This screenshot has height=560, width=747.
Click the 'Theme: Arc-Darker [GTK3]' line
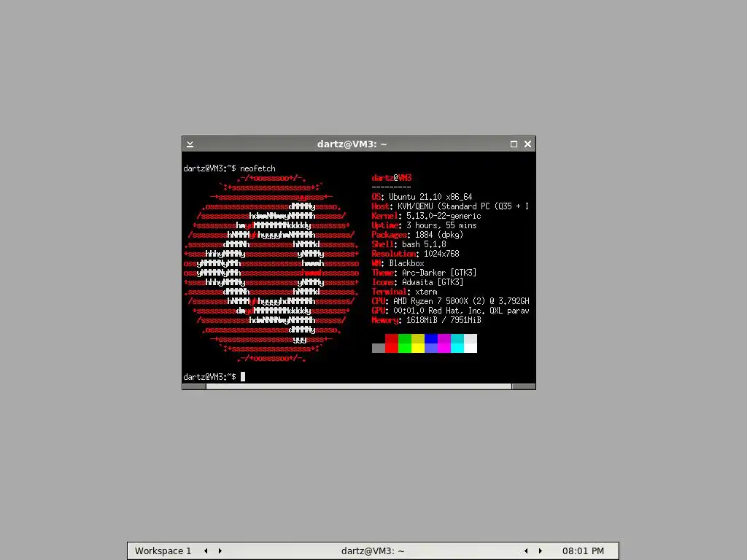point(424,273)
